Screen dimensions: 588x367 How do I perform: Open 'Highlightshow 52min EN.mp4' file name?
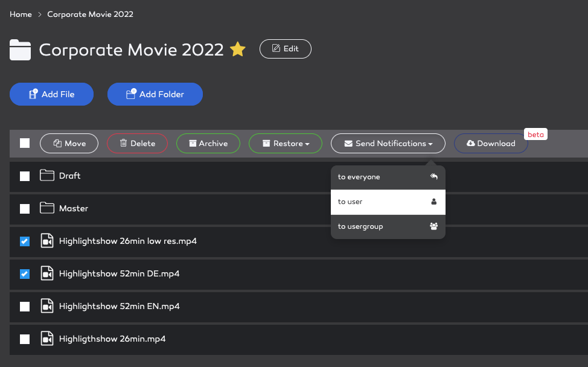(x=120, y=306)
